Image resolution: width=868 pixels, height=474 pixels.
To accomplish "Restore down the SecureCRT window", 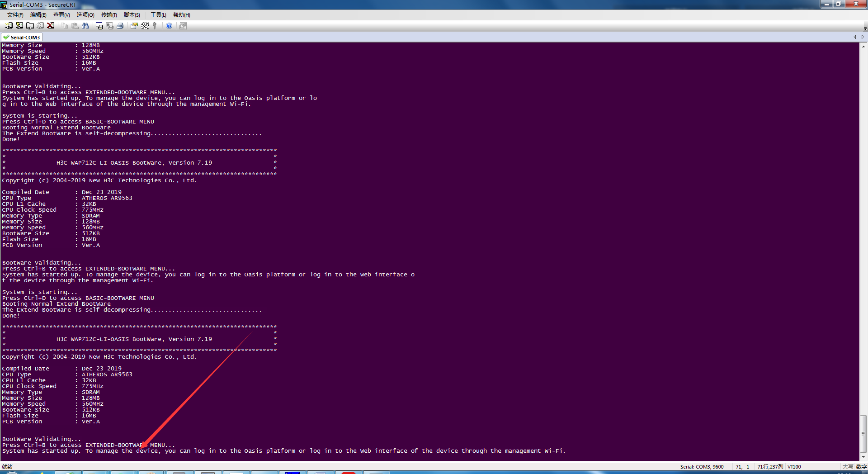I will point(838,4).
